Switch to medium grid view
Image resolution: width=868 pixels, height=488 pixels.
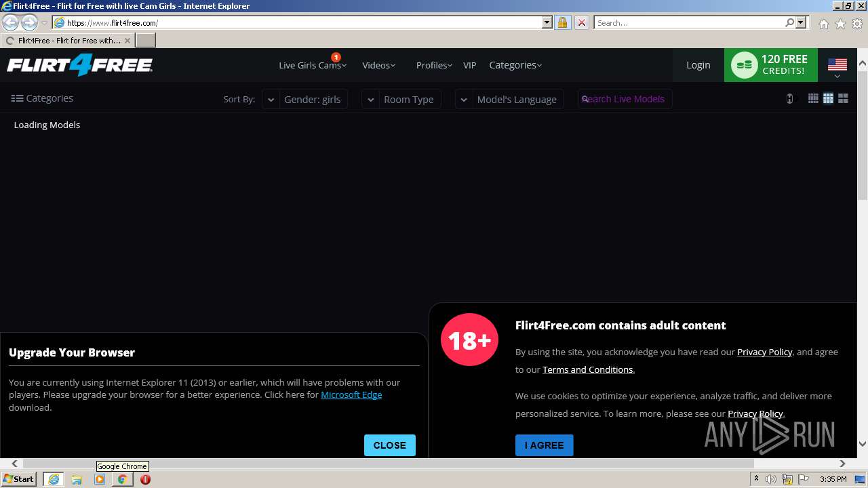click(828, 98)
